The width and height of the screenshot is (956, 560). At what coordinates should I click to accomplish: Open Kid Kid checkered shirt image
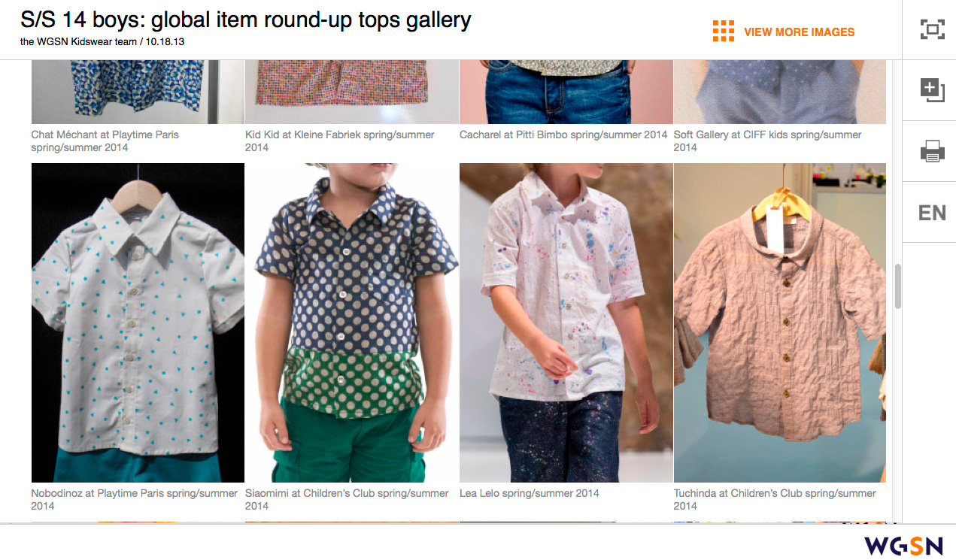click(352, 92)
